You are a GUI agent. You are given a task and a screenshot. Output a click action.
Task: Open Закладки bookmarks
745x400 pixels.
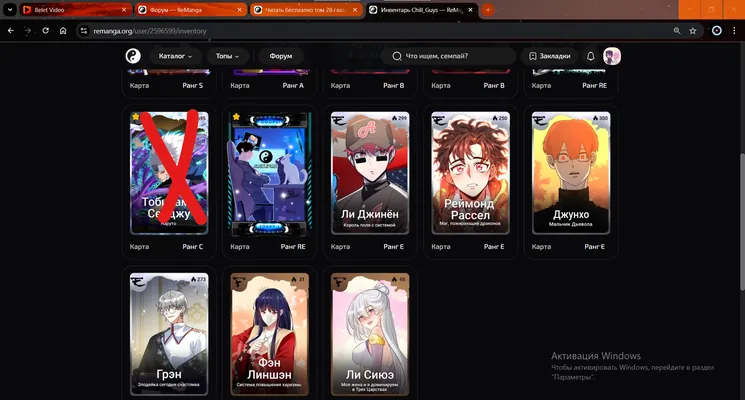pyautogui.click(x=549, y=56)
